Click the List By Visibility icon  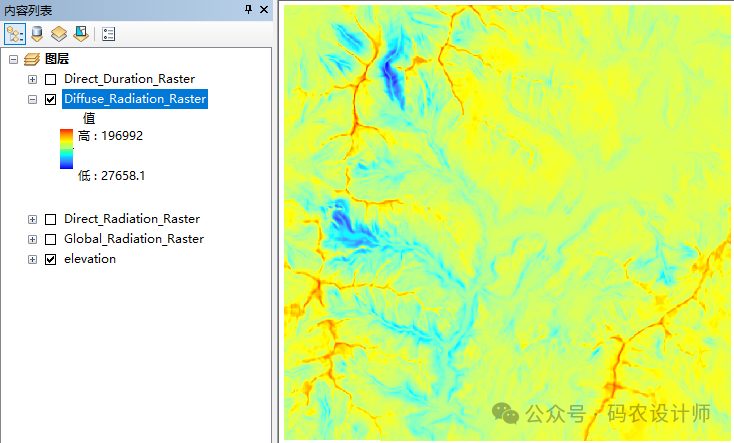click(58, 33)
